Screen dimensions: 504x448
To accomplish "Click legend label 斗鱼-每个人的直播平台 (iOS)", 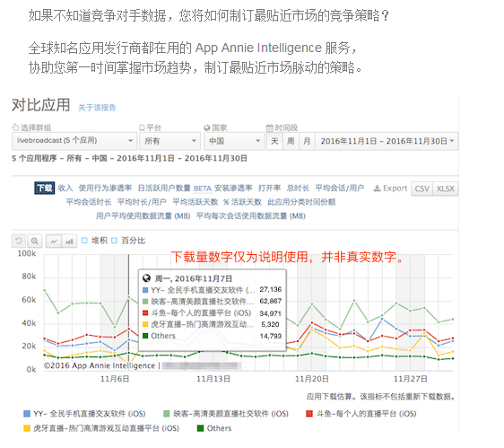I will (366, 414).
